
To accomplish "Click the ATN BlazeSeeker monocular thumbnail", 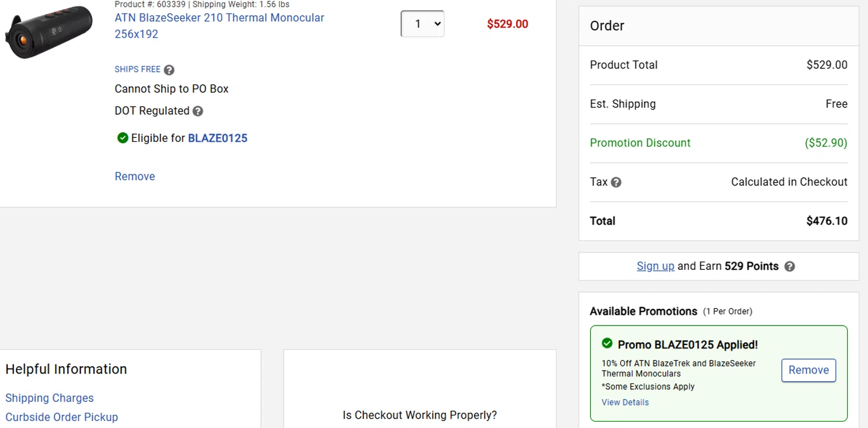I will coord(49,31).
